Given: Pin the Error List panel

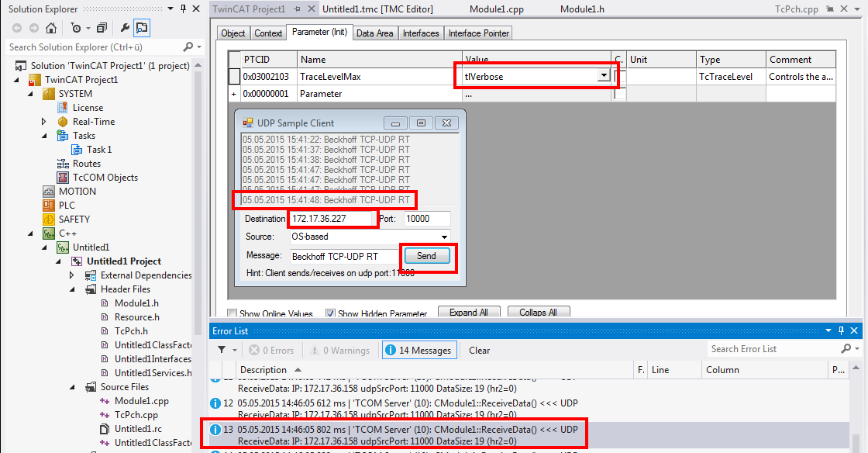Looking at the screenshot, I should [841, 330].
